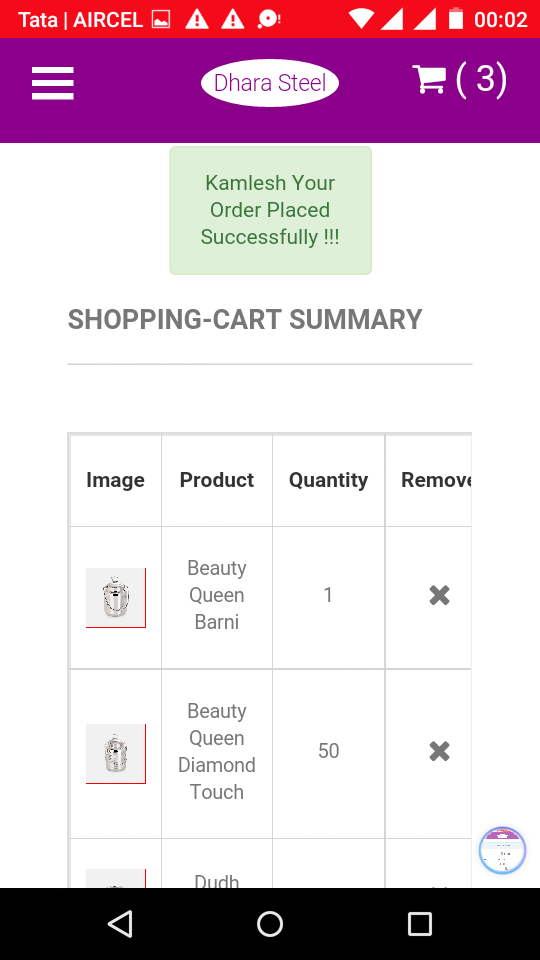Select the Beauty Queen Barni product name
The width and height of the screenshot is (540, 960).
(x=217, y=595)
